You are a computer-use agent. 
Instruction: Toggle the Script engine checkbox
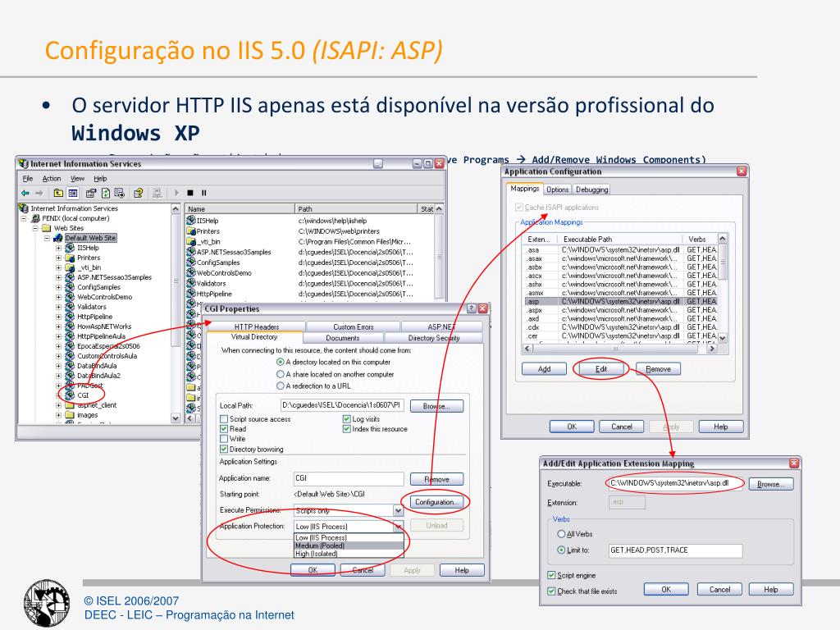(551, 575)
